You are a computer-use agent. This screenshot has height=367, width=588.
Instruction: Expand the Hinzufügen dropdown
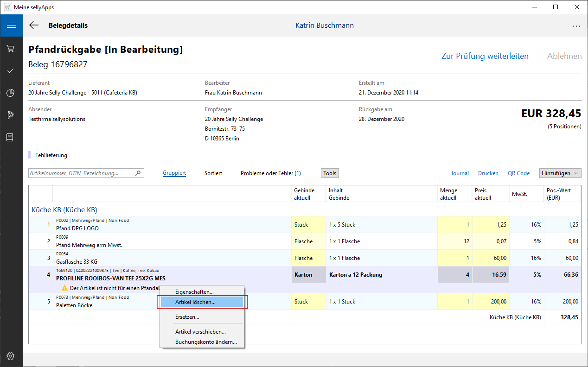560,173
